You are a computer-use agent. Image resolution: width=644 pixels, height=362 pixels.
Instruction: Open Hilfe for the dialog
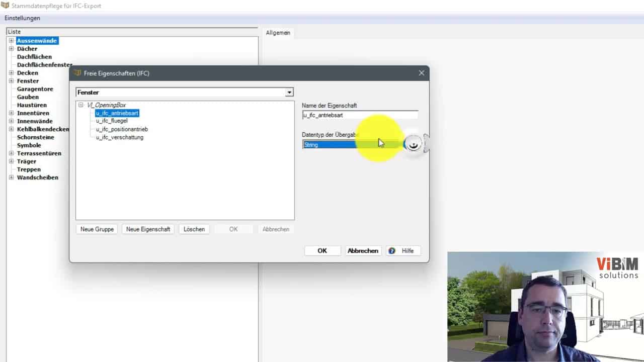(403, 251)
